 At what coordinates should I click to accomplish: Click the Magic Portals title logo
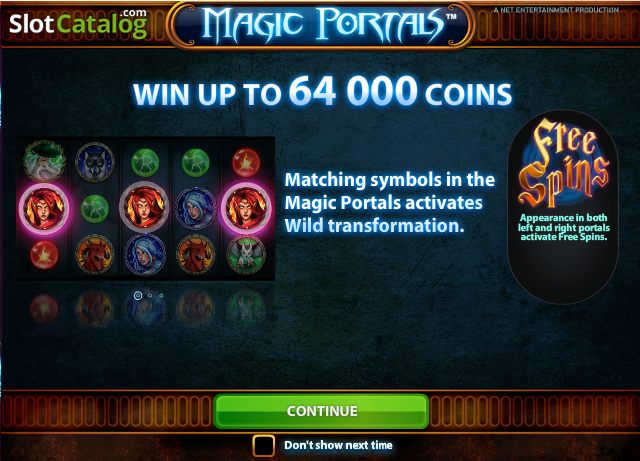(x=322, y=25)
